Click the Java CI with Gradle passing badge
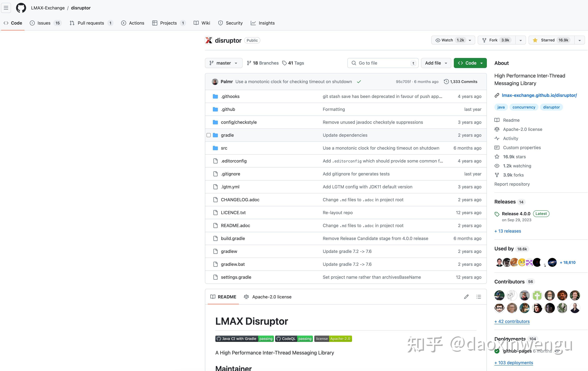 (244, 339)
